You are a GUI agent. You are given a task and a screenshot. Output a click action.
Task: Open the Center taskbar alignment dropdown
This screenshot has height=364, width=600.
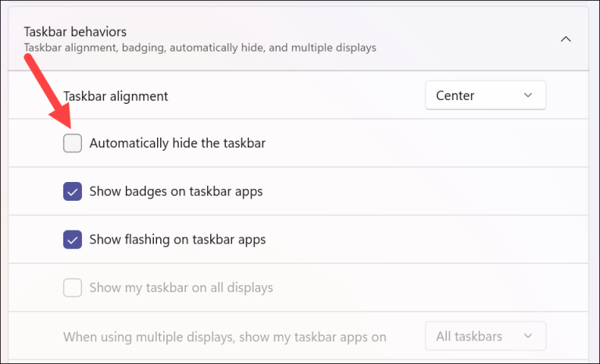485,95
